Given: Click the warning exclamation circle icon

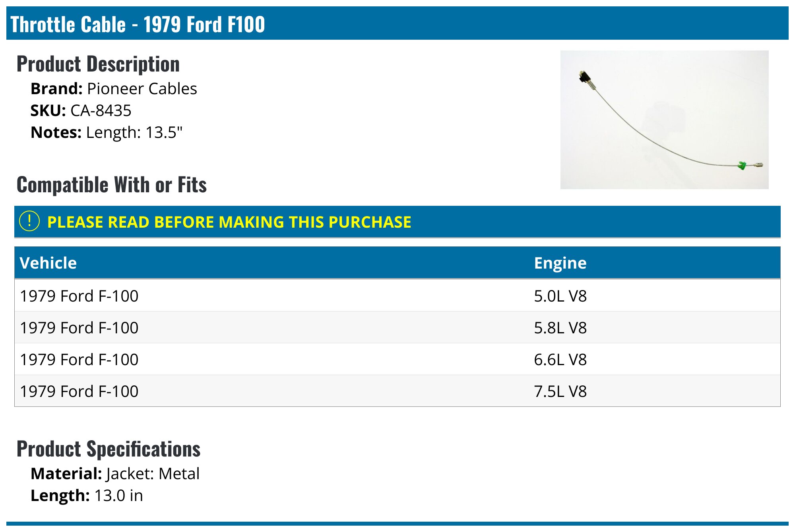Looking at the screenshot, I should coord(29,221).
